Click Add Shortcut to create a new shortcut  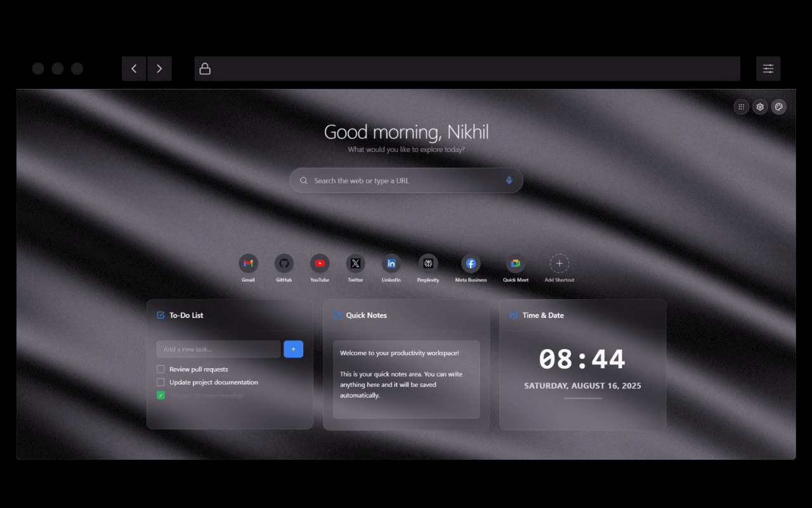click(x=560, y=263)
